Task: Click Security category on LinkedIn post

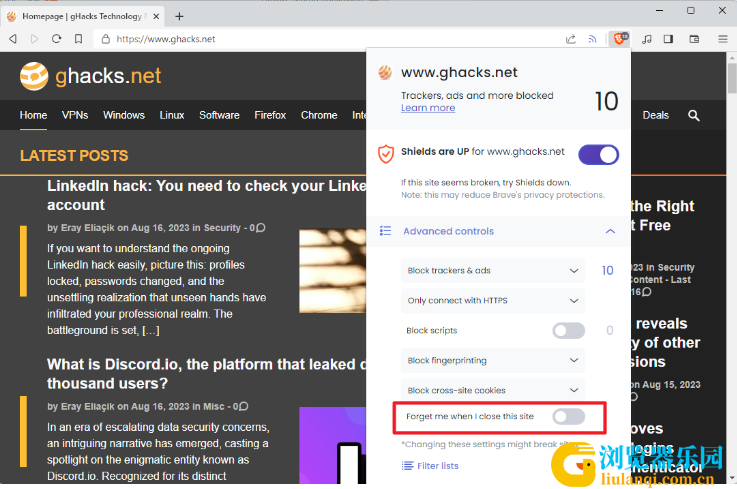Action: 222,228
